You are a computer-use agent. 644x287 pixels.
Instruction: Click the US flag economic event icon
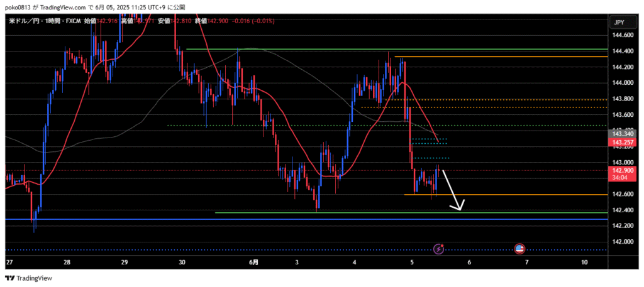click(x=519, y=249)
